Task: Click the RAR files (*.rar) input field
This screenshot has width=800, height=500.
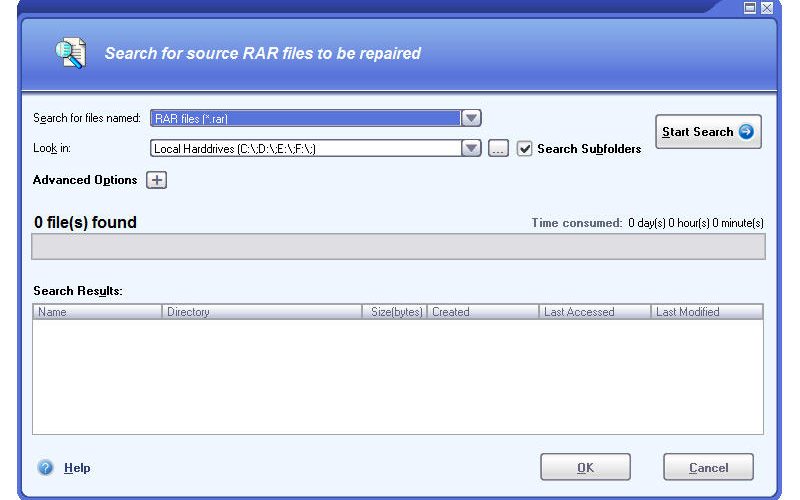Action: [305, 118]
